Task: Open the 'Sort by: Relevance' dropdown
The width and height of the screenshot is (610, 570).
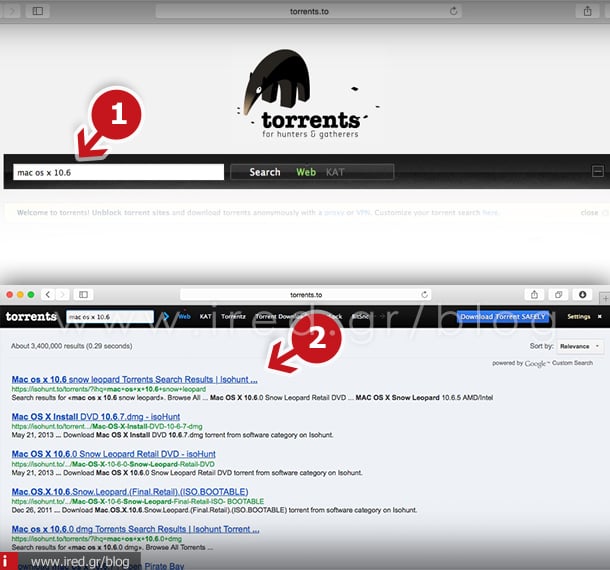Action: pyautogui.click(x=580, y=346)
